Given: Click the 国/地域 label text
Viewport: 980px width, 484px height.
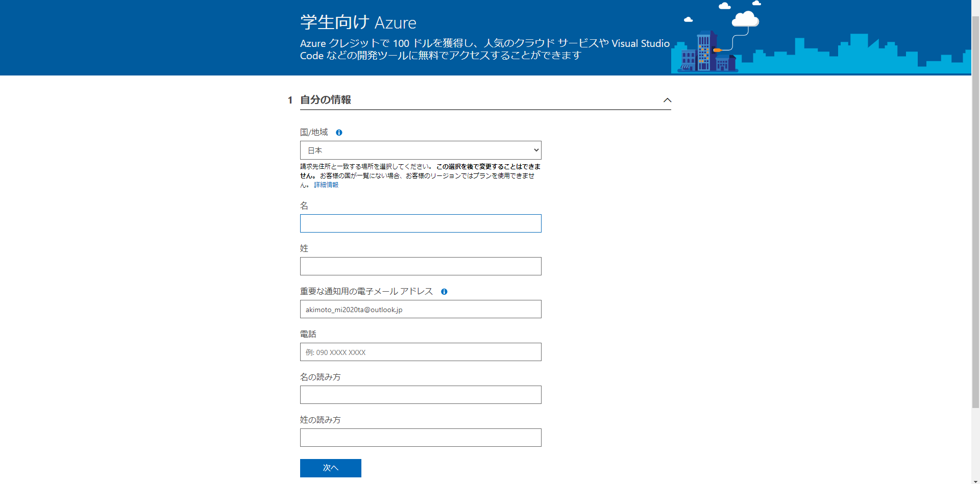Looking at the screenshot, I should [x=314, y=132].
